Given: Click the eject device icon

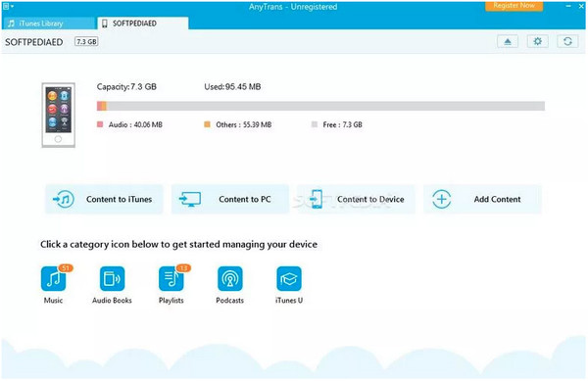Looking at the screenshot, I should tap(508, 41).
